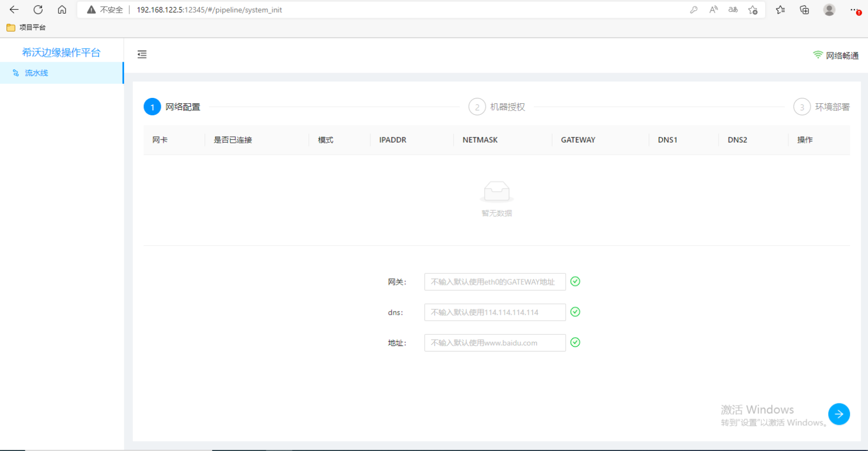868x451 pixels.
Task: Click the user profile avatar icon
Action: pos(829,10)
